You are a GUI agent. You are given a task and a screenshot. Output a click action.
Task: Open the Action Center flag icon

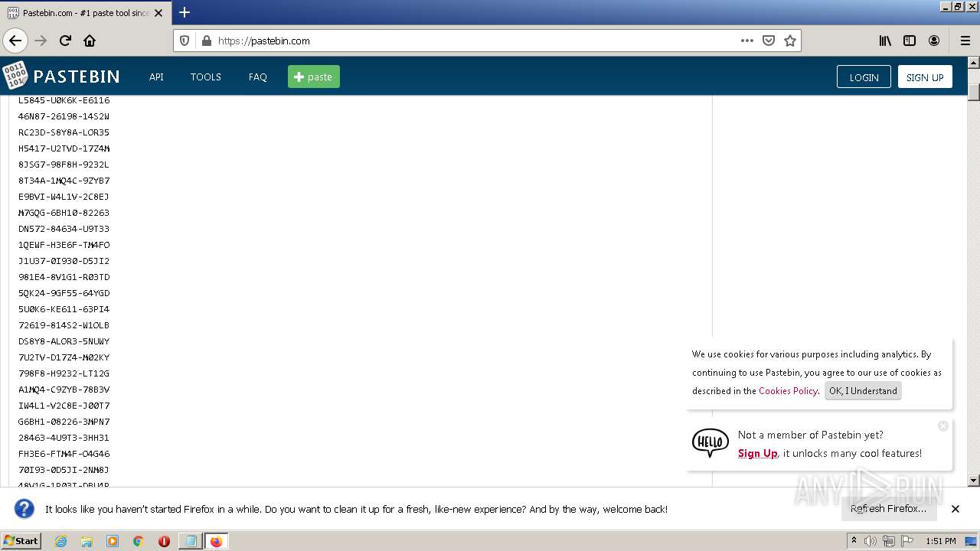(907, 541)
